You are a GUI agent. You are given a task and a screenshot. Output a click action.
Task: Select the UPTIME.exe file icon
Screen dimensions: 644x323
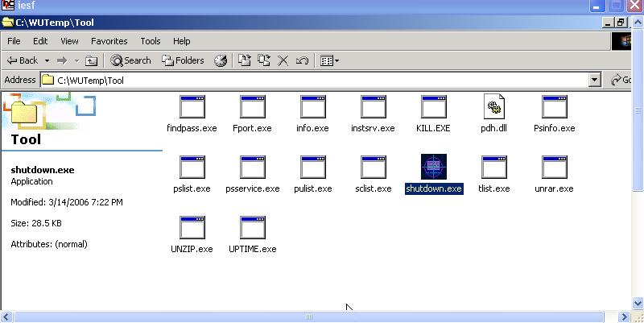point(252,228)
